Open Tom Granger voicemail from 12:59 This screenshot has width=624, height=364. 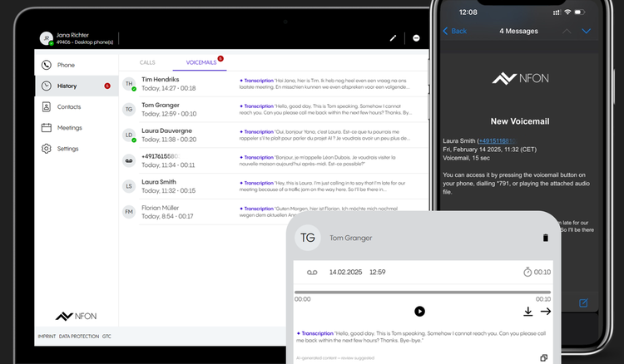(x=274, y=109)
